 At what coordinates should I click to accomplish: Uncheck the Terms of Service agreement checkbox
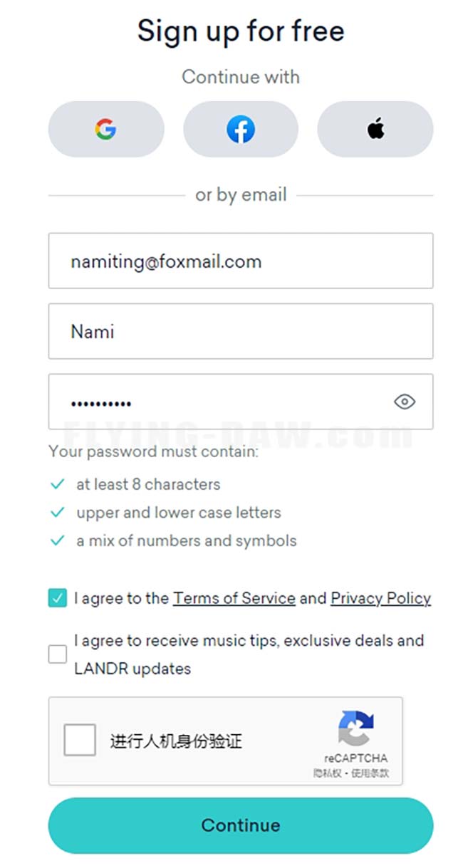pos(58,598)
